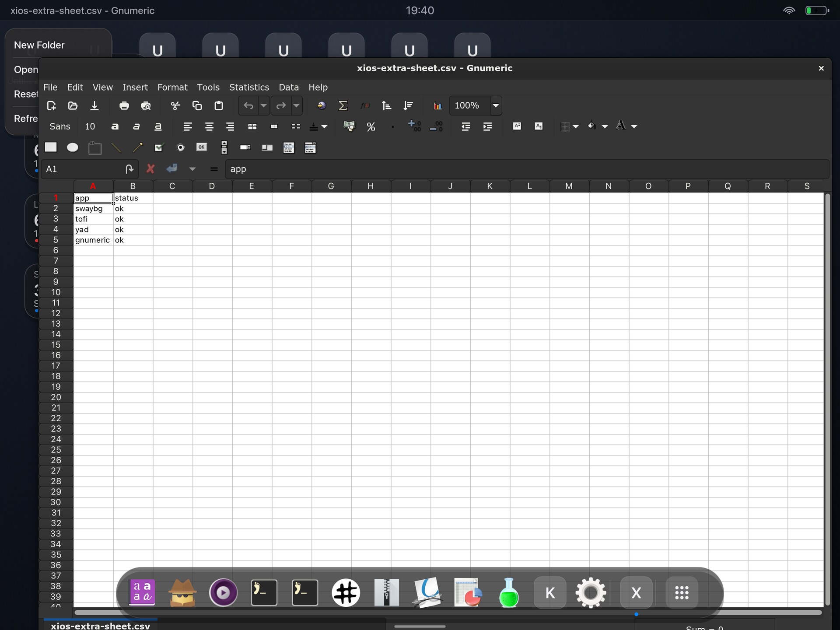Expand the formula entry options dropdown arrow

coord(192,169)
